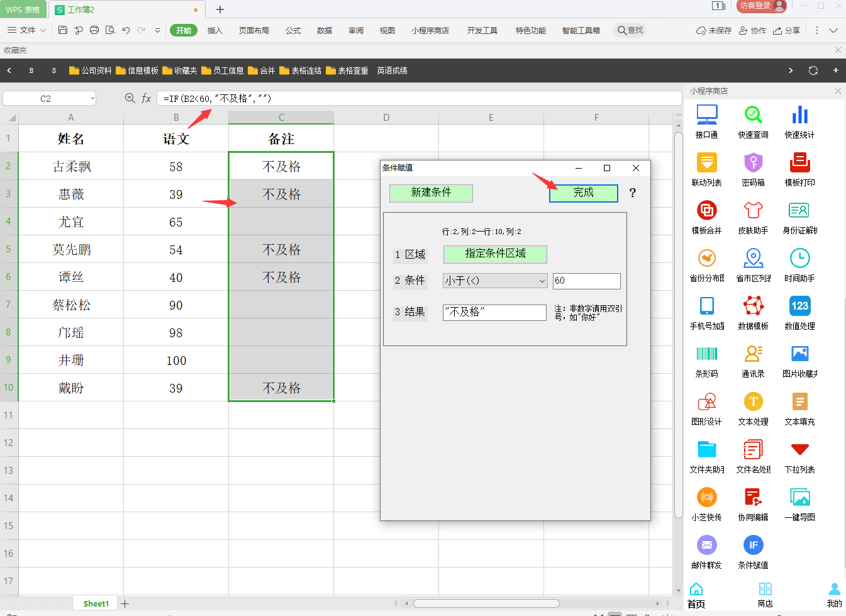
Task: Click the 完成 button in dialog
Action: [x=584, y=193]
